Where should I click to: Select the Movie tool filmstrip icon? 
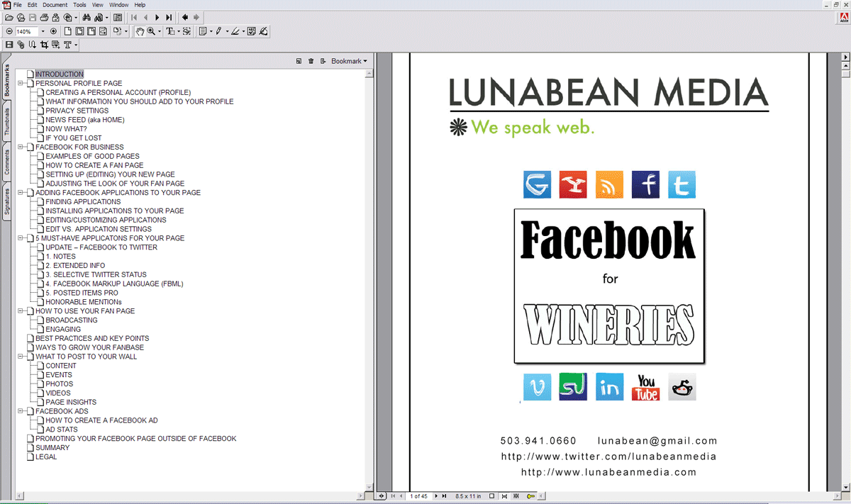pos(9,45)
